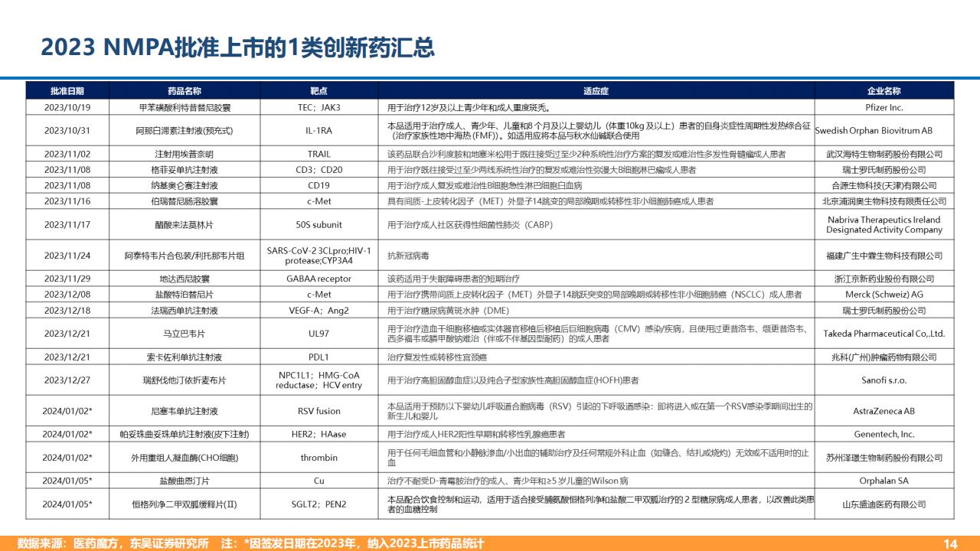Select the 适应症 column header
980x551 pixels.
pyautogui.click(x=596, y=91)
